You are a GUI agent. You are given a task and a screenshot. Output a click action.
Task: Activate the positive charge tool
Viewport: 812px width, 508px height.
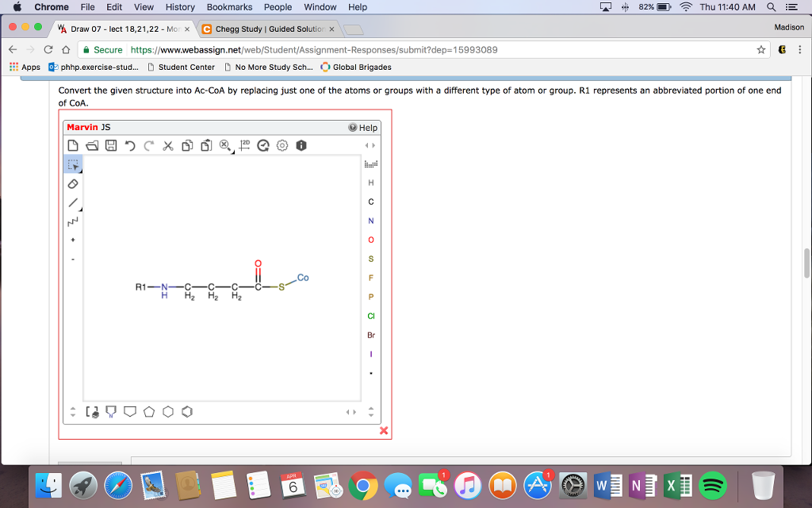coord(73,241)
